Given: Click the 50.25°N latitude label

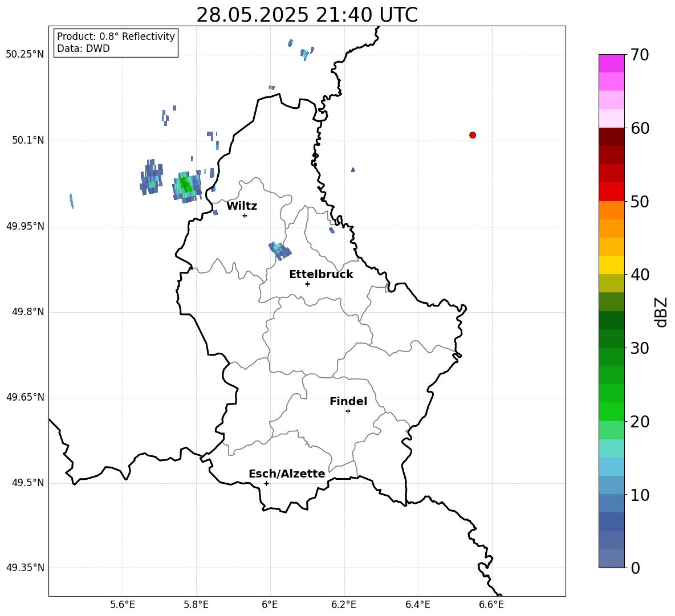Looking at the screenshot, I should 25,55.
